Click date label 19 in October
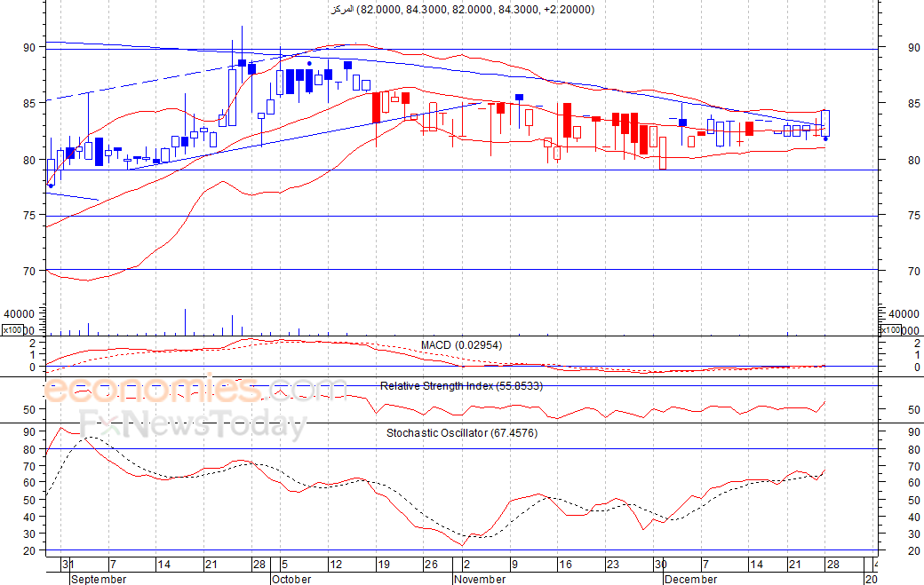This screenshot has height=585, width=924. point(383,565)
